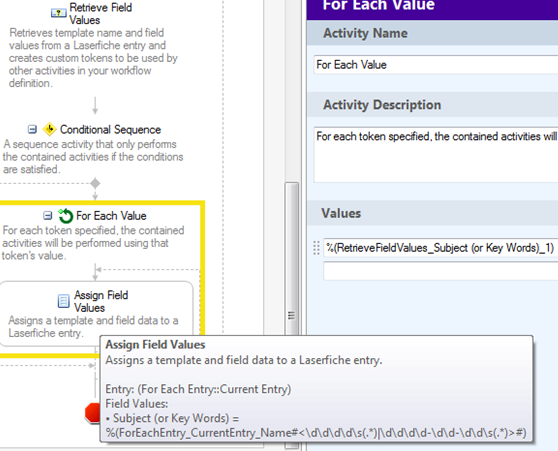The width and height of the screenshot is (558, 451).
Task: Click the empty second Values field
Action: point(441,271)
